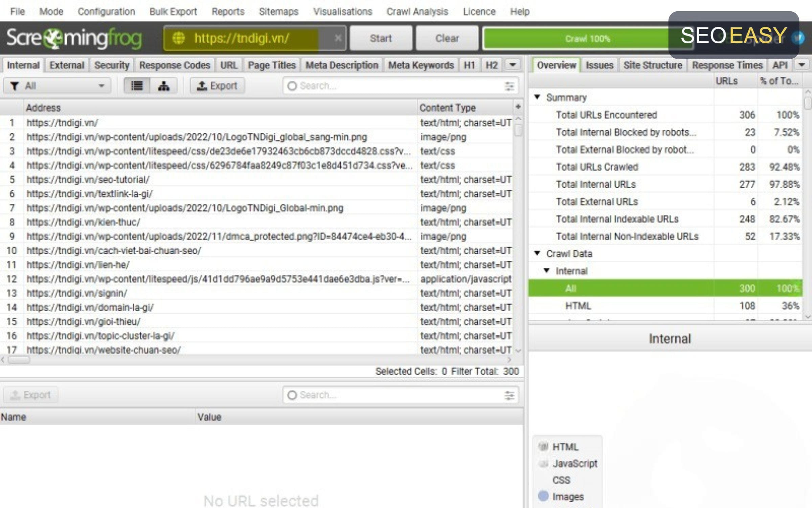Click the upper Export button
The width and height of the screenshot is (812, 508).
click(x=217, y=86)
